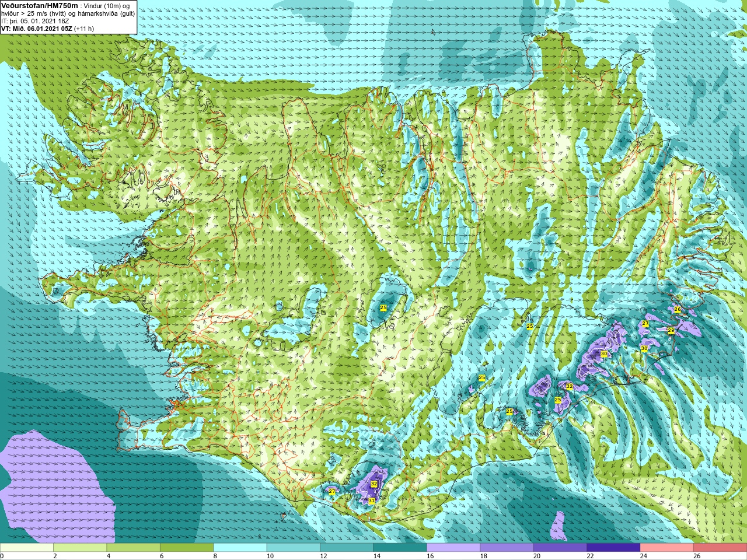The width and height of the screenshot is (747, 560).
Task: Select the 20–22 m/s violet legend swatch
Action: coord(560,548)
